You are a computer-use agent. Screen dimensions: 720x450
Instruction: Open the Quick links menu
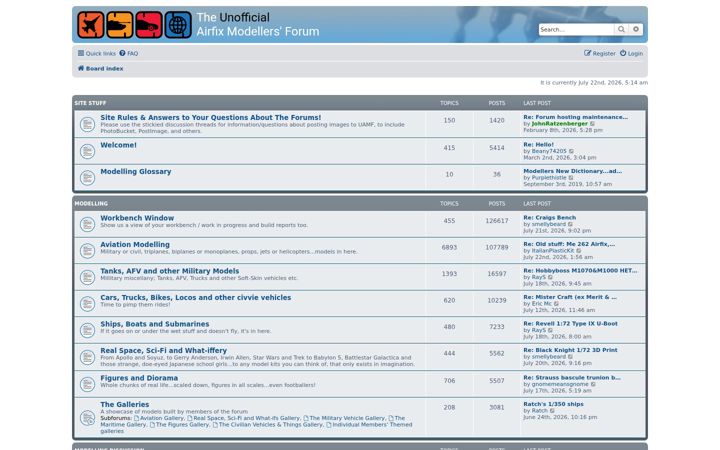97,53
